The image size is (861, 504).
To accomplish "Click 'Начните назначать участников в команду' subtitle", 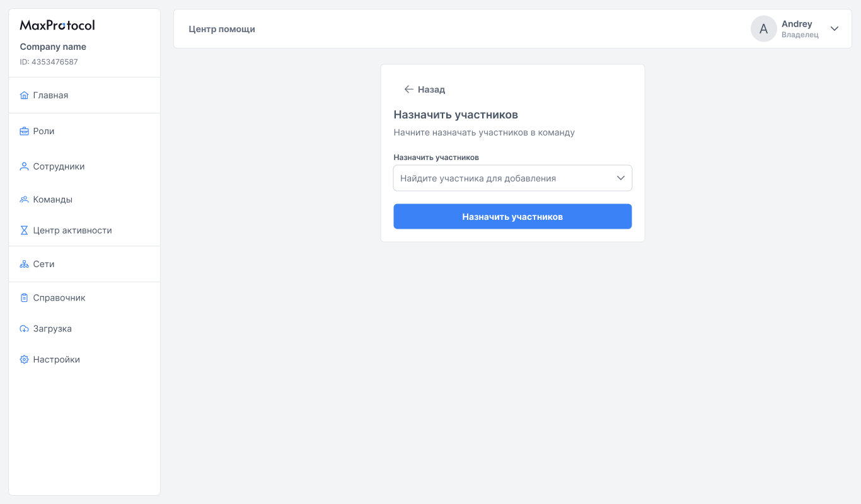I will click(x=484, y=133).
